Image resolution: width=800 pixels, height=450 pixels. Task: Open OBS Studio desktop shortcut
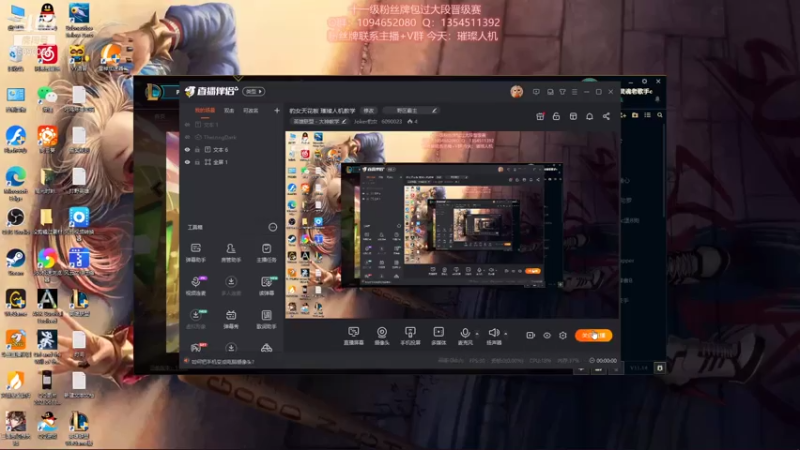pyautogui.click(x=16, y=220)
